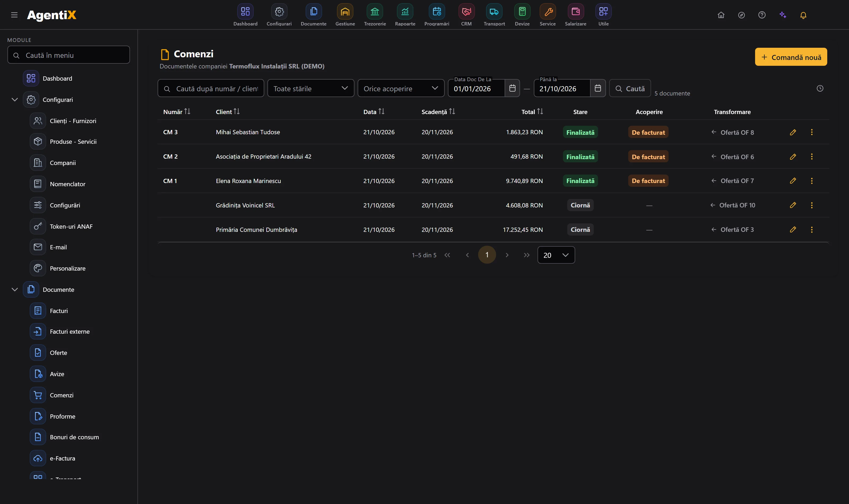Open Trezorerie module icon
The image size is (849, 504).
point(375,12)
